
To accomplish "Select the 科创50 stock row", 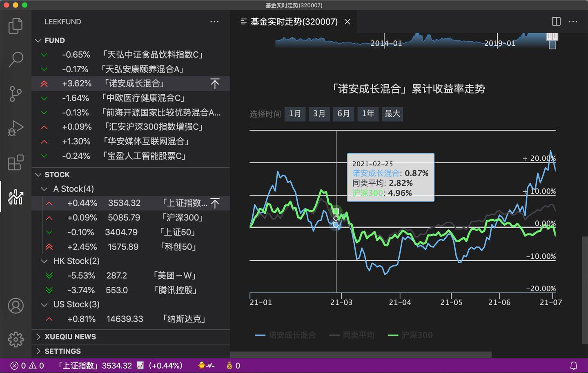I will 131,247.
